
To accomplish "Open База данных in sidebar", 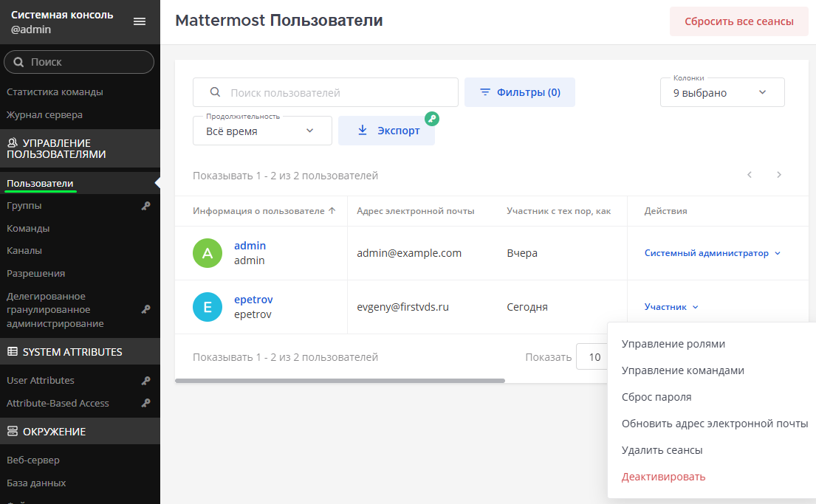I will [36, 483].
